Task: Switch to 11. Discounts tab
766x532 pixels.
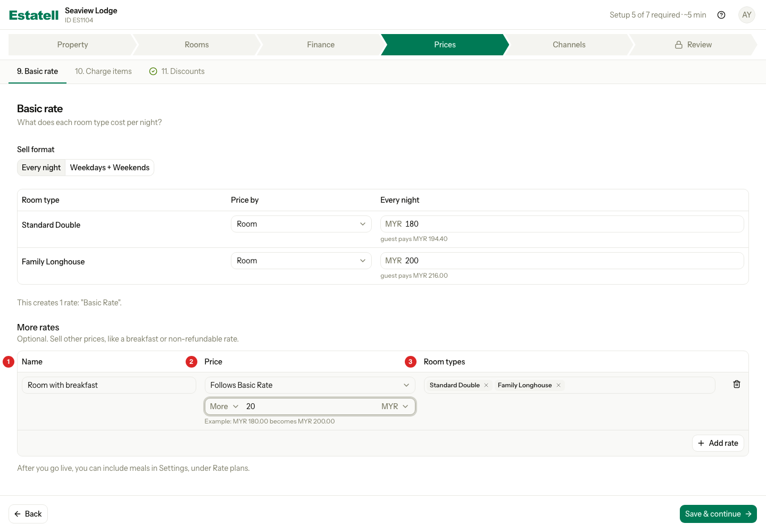Action: click(x=177, y=71)
